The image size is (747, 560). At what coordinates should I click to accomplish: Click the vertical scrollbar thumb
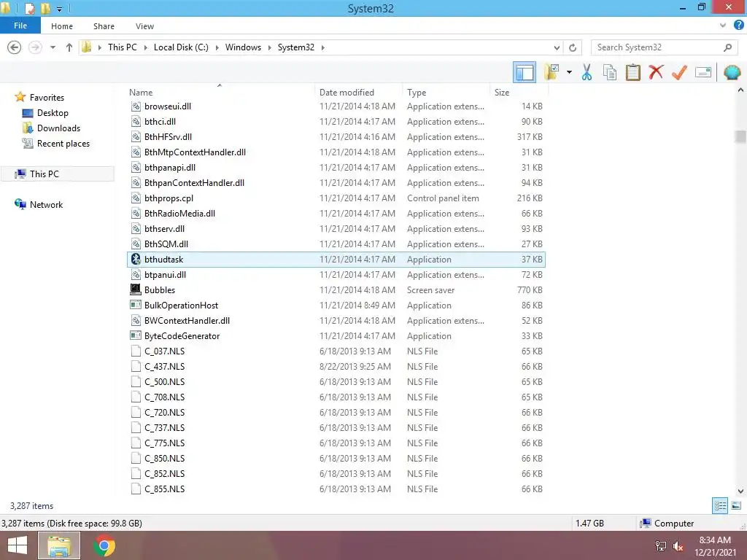tap(740, 136)
